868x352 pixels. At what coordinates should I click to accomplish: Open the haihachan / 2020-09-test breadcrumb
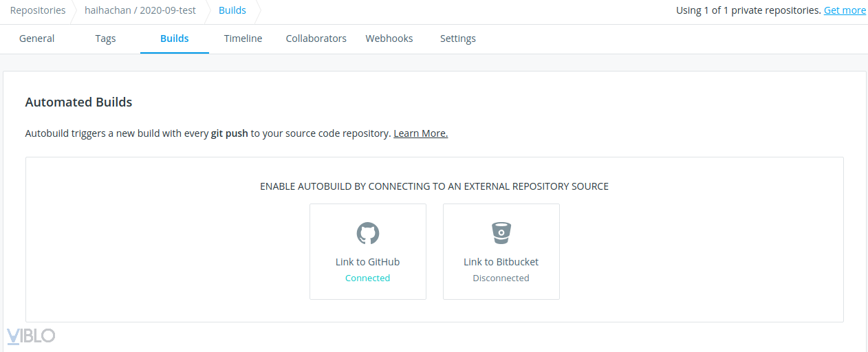click(140, 10)
